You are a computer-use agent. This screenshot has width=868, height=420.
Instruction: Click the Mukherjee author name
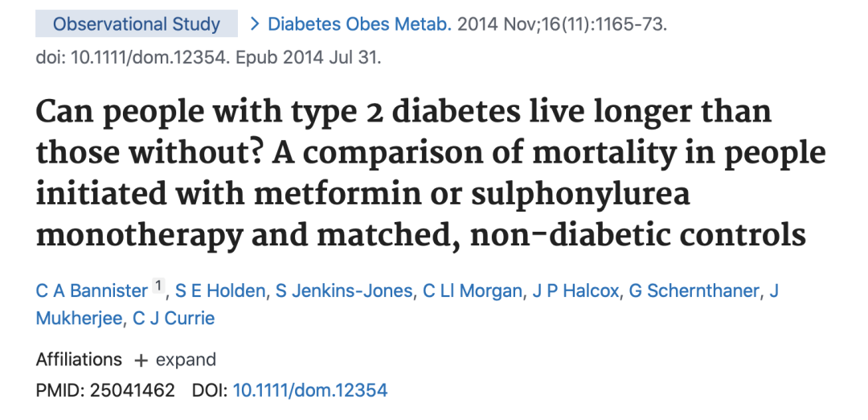[76, 318]
